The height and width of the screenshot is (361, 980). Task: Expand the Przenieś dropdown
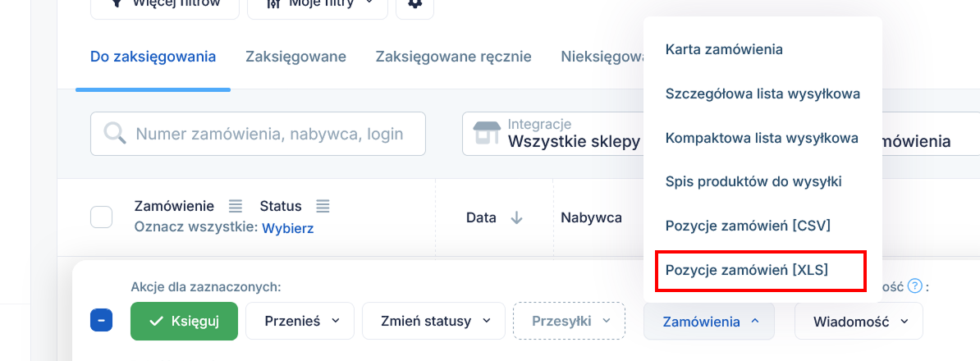300,321
